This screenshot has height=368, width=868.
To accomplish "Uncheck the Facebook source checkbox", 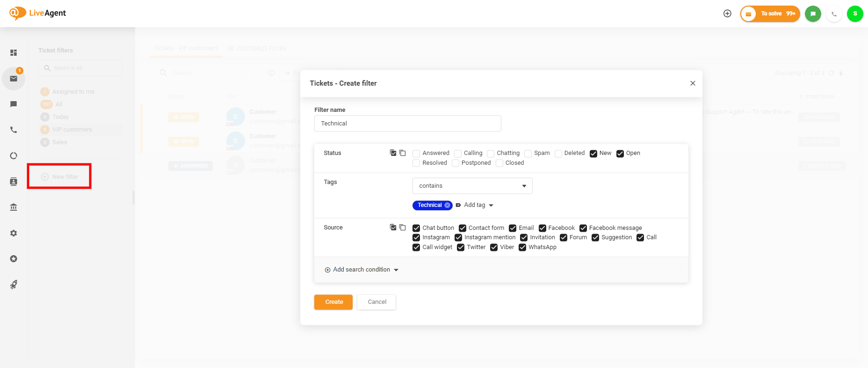I will click(x=542, y=228).
